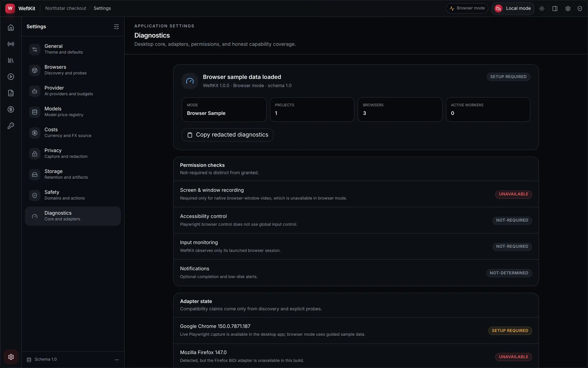Image resolution: width=588 pixels, height=368 pixels.
Task: Click the sliders filter icon beside Settings
Action: (116, 27)
